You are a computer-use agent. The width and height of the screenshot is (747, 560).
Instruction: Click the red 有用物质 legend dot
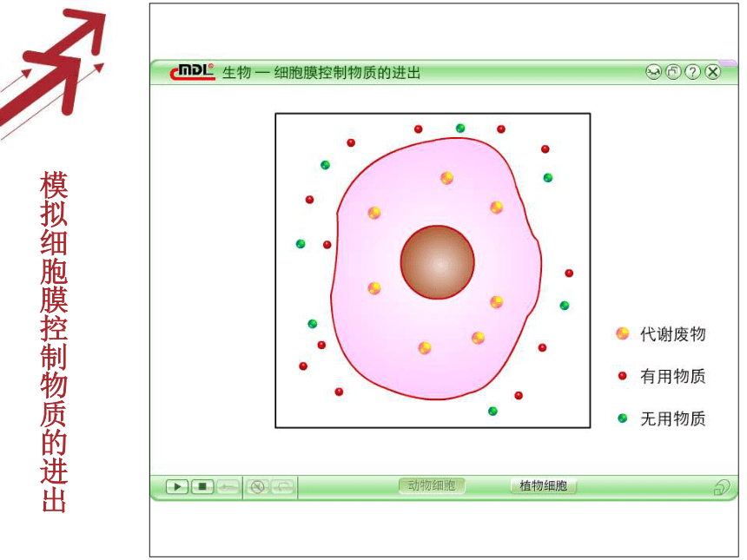622,376
